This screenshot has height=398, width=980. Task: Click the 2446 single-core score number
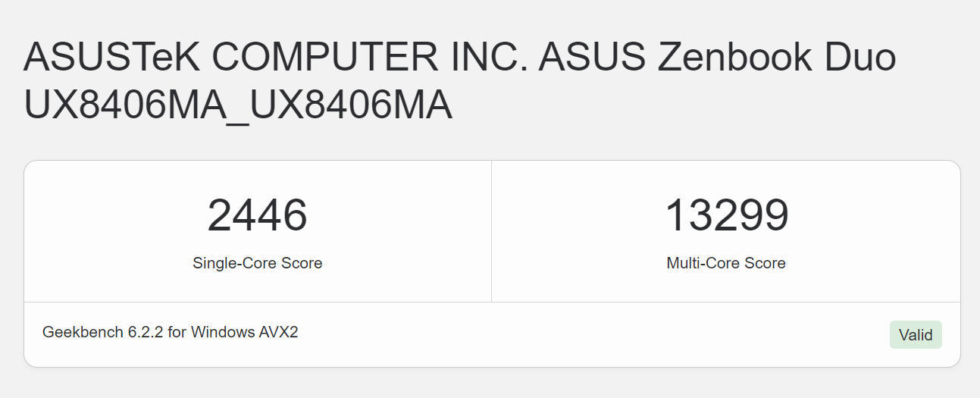pyautogui.click(x=257, y=215)
